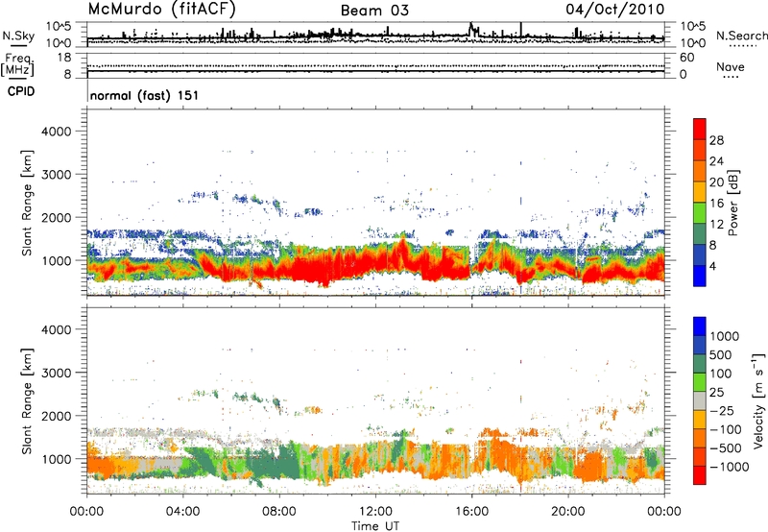Click the 'Beam 03' label

click(x=374, y=11)
